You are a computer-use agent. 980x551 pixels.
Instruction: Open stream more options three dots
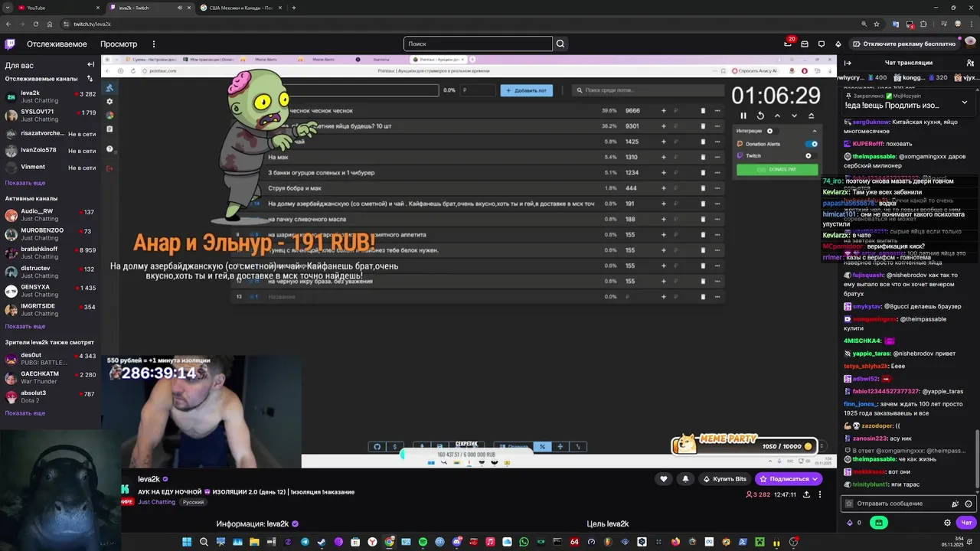click(820, 494)
